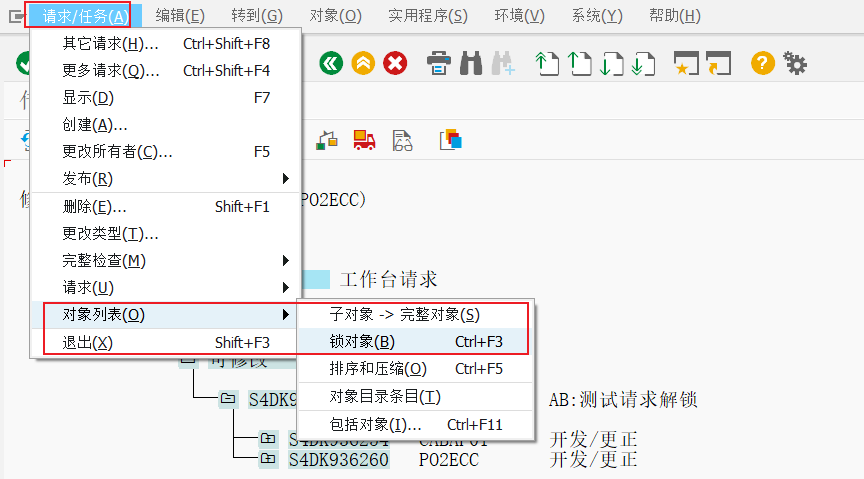Viewport: 864px width, 479px height.
Task: Open the 编辑(E) menu
Action: [x=180, y=16]
